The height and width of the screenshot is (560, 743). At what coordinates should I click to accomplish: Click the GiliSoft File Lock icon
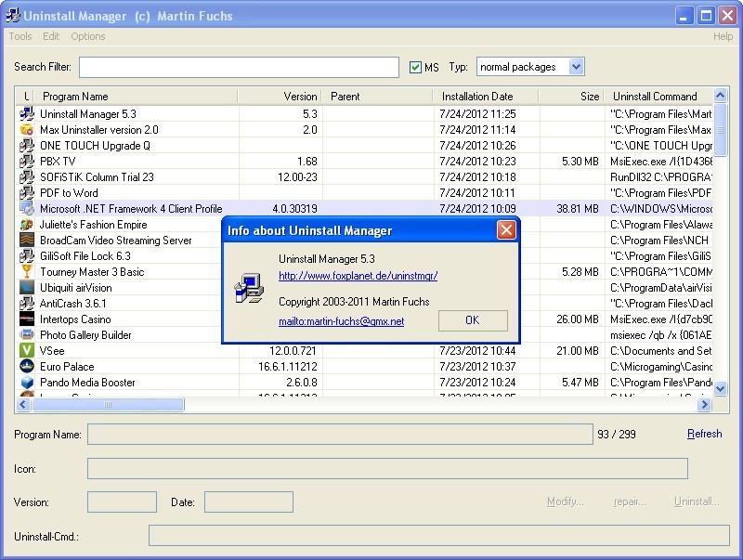point(27,255)
